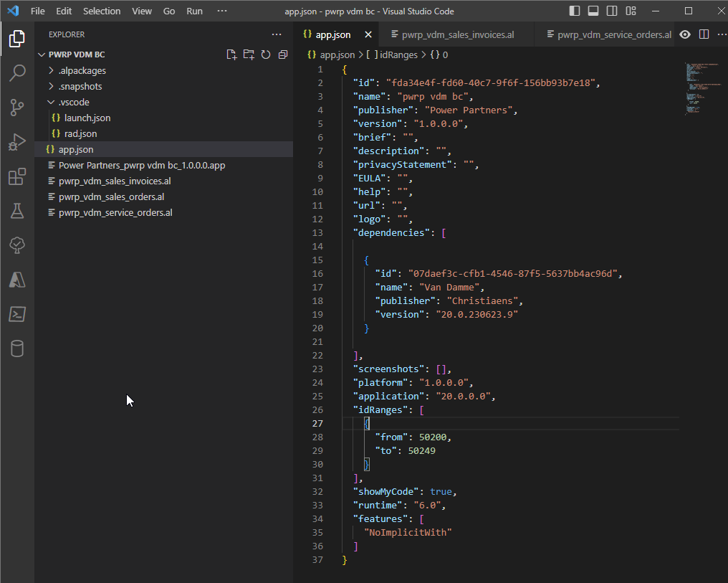Open the terminal-prompt icon view in activity bar

pyautogui.click(x=17, y=314)
